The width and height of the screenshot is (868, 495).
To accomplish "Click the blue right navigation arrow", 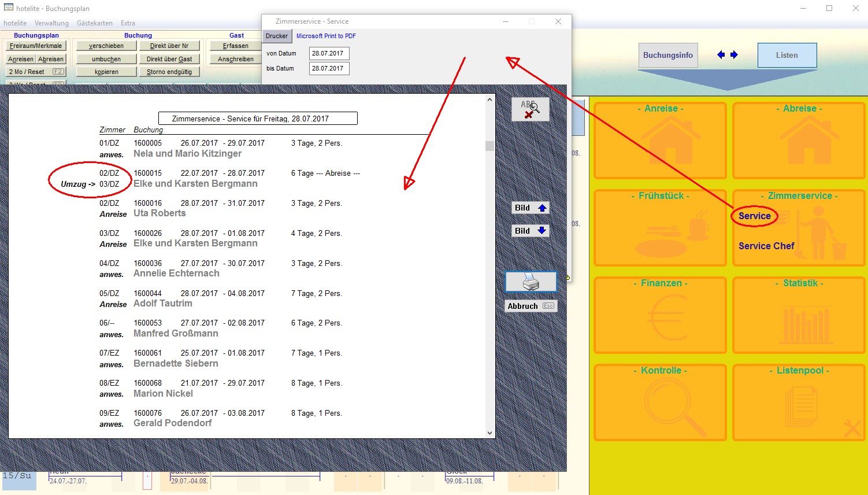I will click(x=734, y=55).
